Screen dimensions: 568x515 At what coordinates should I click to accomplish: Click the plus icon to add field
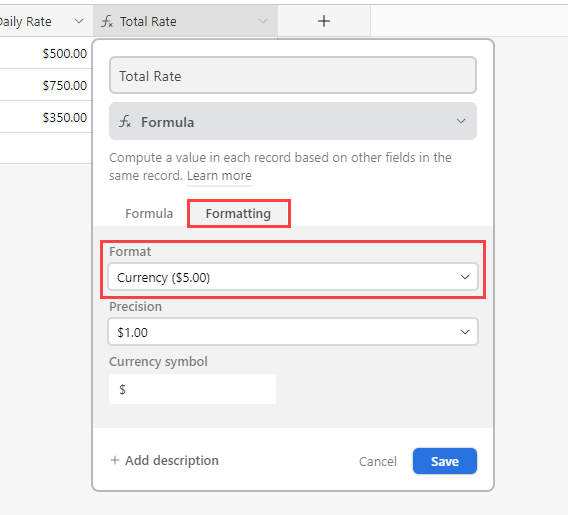click(x=324, y=21)
